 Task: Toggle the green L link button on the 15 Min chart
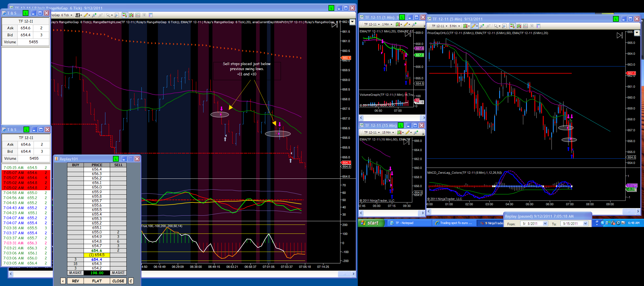point(401,125)
